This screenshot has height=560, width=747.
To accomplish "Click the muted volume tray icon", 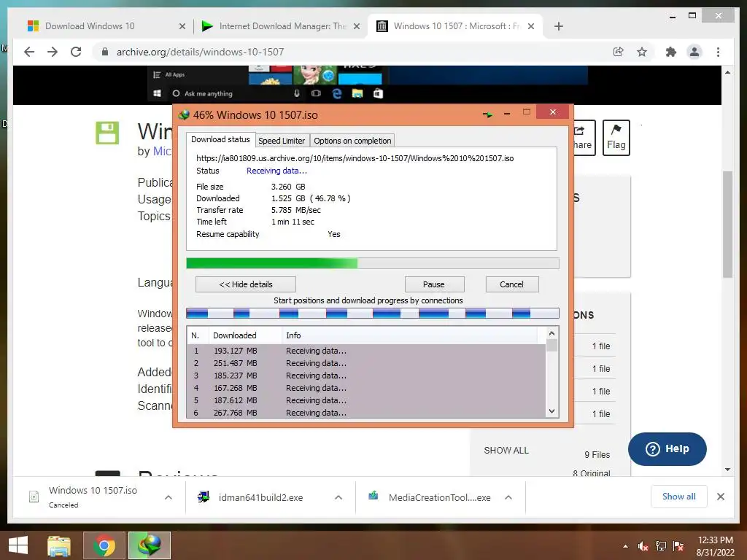I will 643,546.
